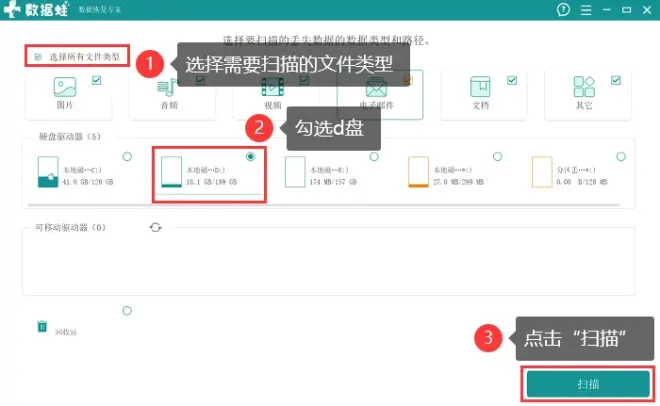Click the 硬盘驱动器 (5) section heading
Viewport: 660px width, 406px height.
70,137
